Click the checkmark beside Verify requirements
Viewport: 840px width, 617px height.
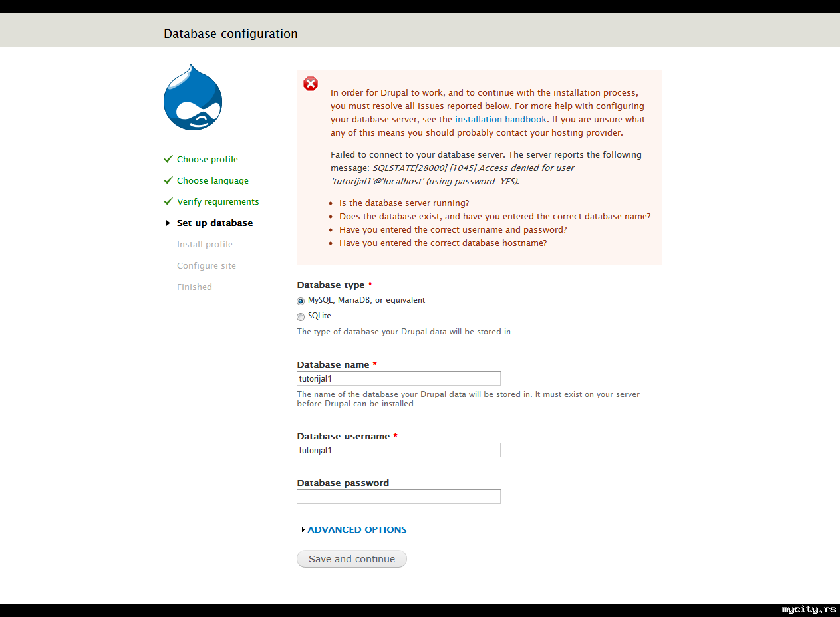click(x=168, y=202)
